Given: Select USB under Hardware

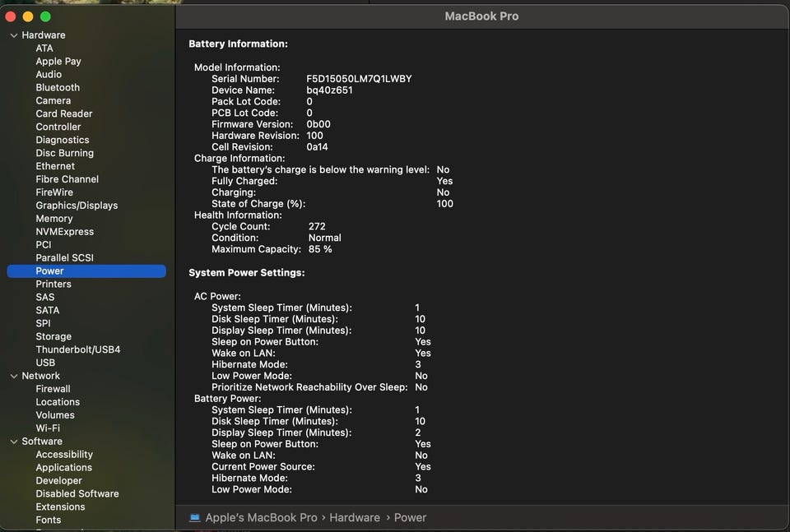Looking at the screenshot, I should pos(45,363).
